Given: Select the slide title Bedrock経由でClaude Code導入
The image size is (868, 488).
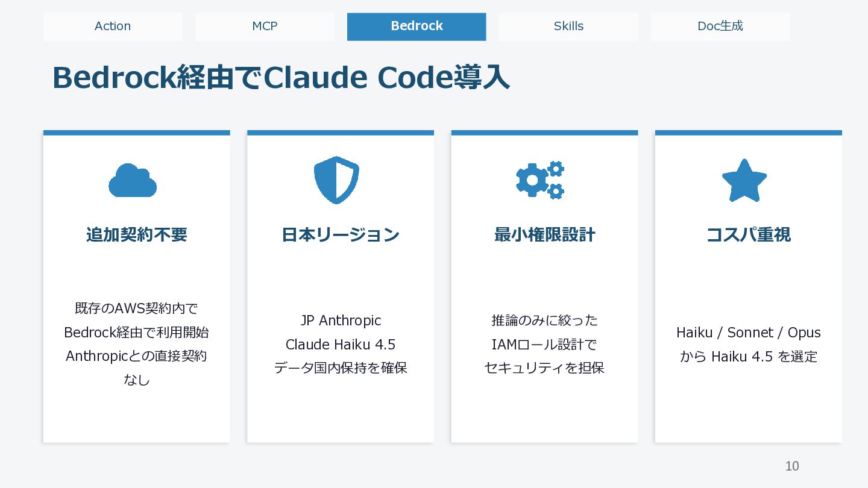Looking at the screenshot, I should tap(281, 78).
